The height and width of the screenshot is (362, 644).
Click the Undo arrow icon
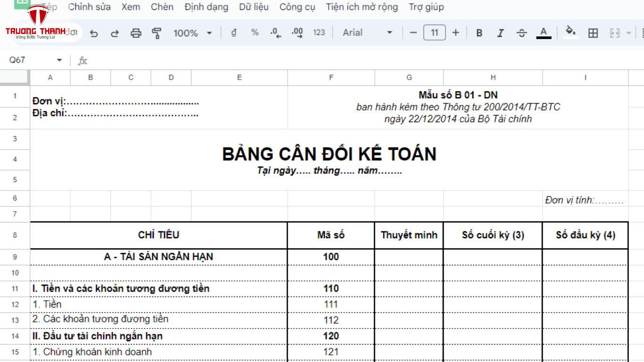[94, 33]
